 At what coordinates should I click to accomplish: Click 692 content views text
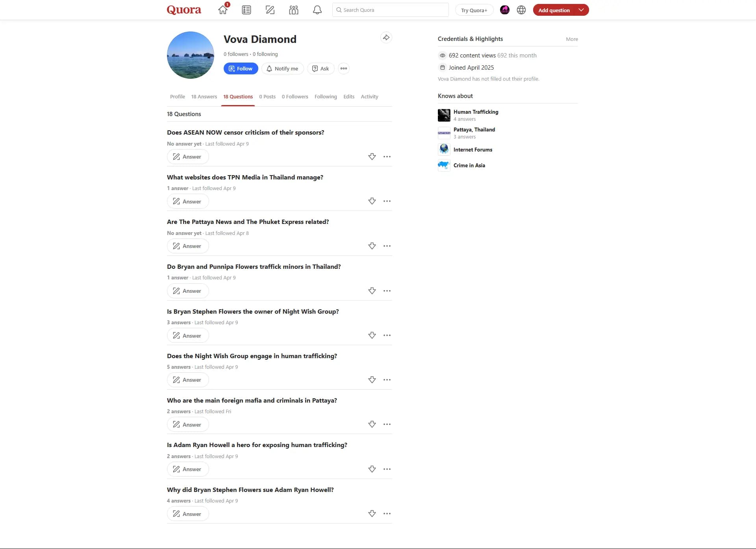point(472,55)
